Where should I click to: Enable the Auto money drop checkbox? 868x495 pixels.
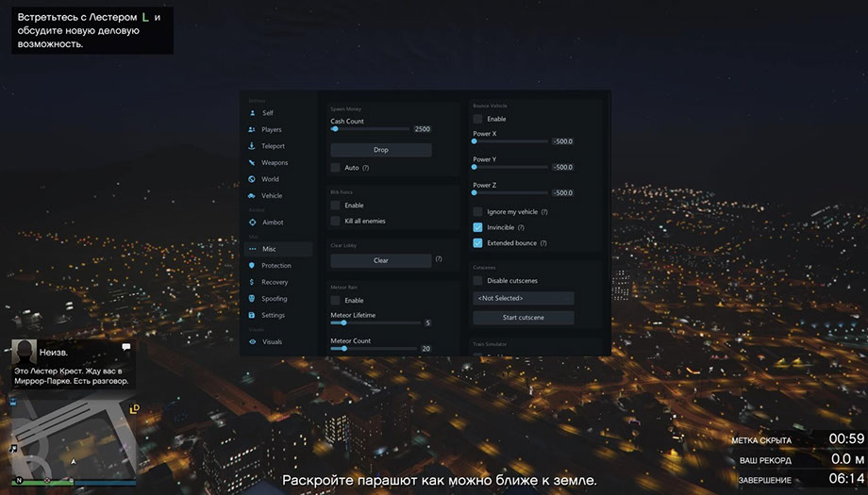pyautogui.click(x=336, y=167)
